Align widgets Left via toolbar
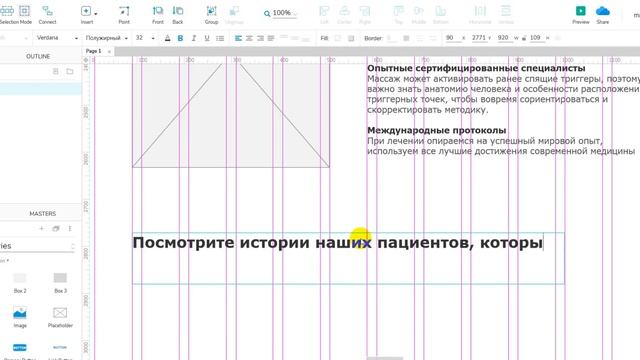 click(x=324, y=14)
